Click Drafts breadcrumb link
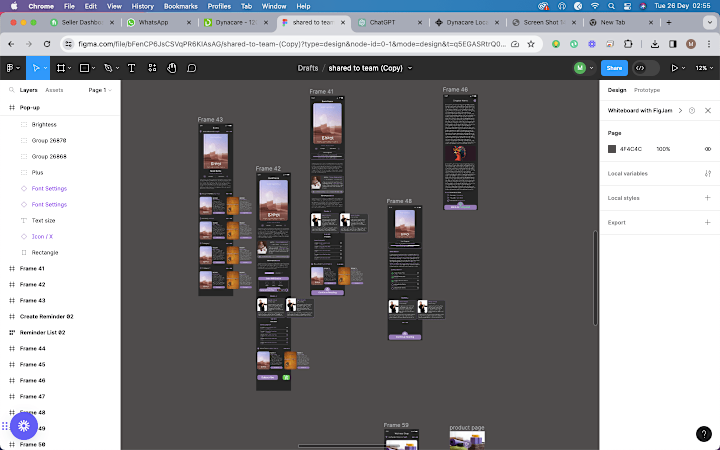Viewport: 720px width, 450px height. click(x=308, y=68)
